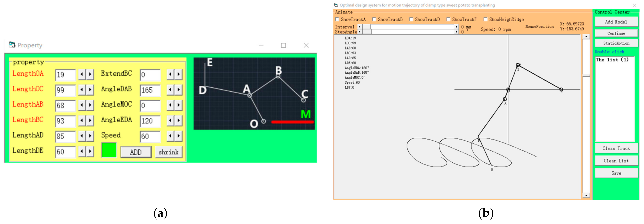Increase ExtendBC with right arrow
The width and height of the screenshot is (644, 224).
178,74
